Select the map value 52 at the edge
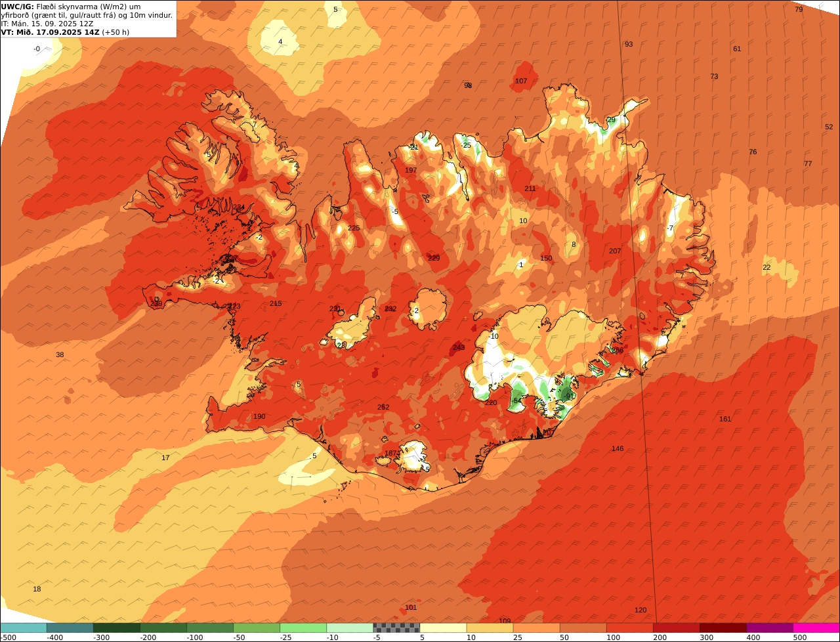This screenshot has height=642, width=840. (829, 127)
